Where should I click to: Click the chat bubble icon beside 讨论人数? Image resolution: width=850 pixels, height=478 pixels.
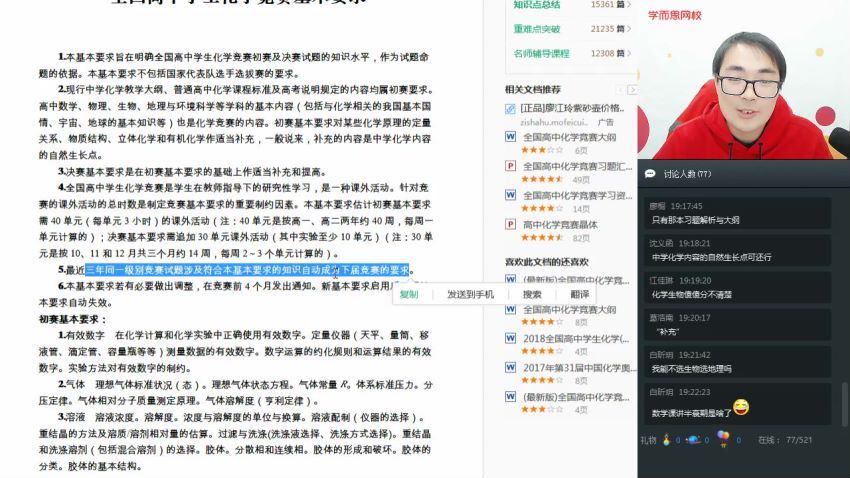650,173
